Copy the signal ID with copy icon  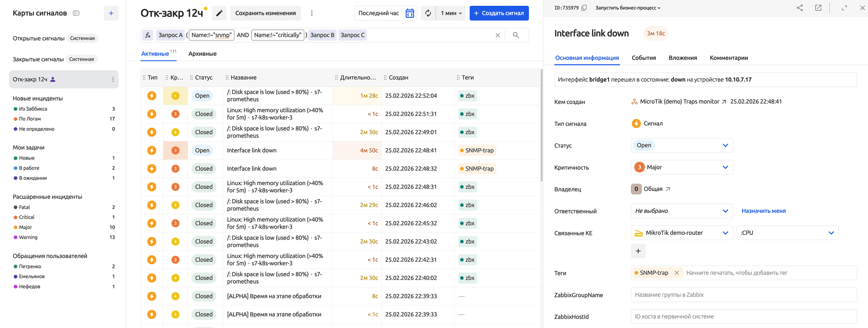584,8
